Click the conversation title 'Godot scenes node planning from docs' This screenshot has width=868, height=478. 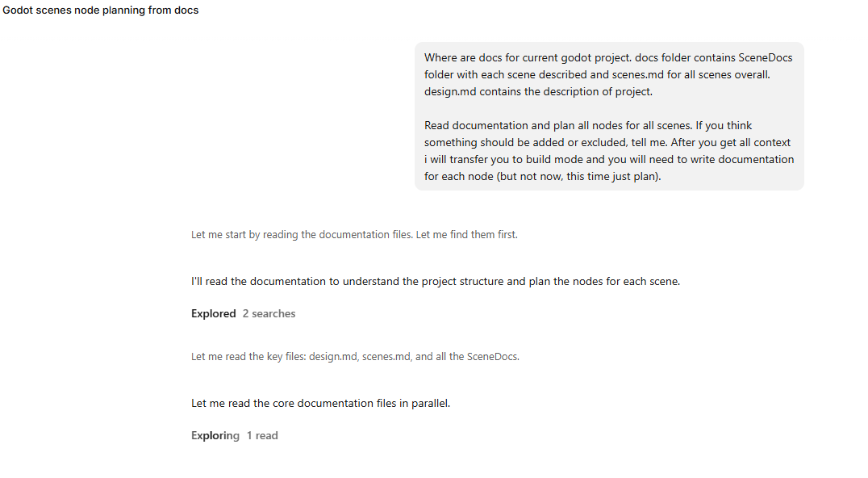101,10
